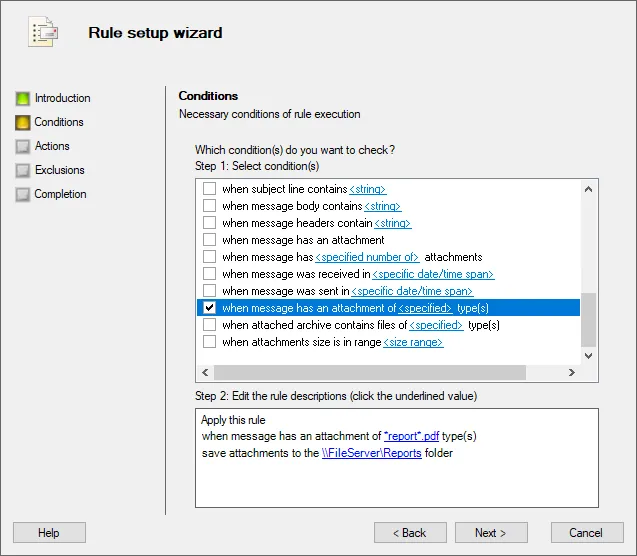Click the gray Exclusions step icon

22,170
